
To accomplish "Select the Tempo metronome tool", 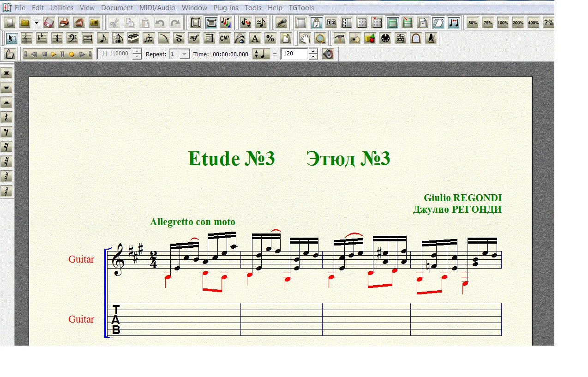I will [x=431, y=38].
